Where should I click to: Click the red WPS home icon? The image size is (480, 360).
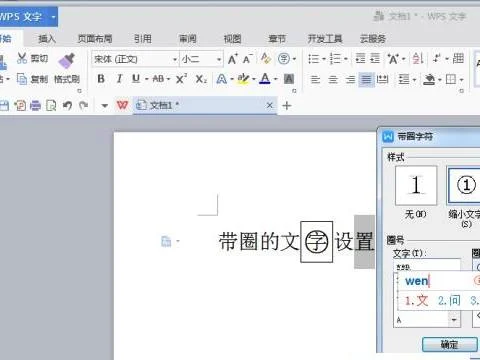(x=122, y=105)
